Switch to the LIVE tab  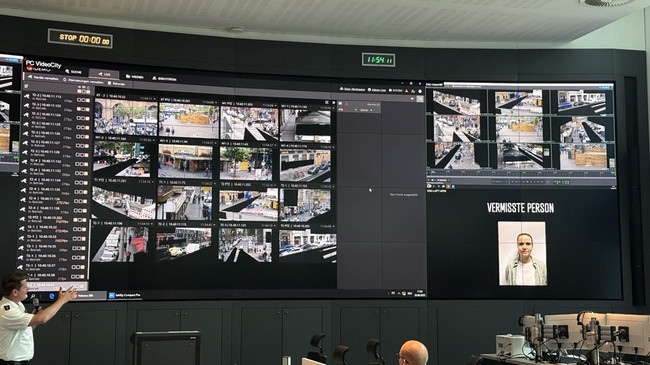click(x=104, y=74)
